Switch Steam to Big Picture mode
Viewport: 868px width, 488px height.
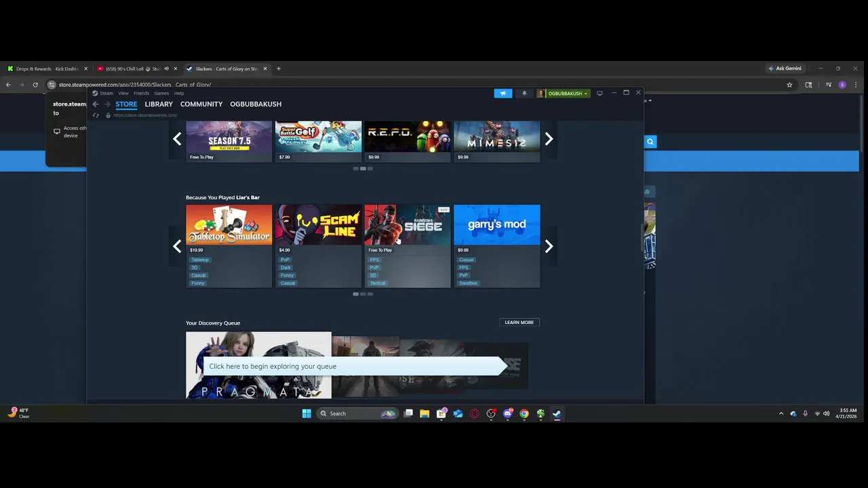(599, 94)
